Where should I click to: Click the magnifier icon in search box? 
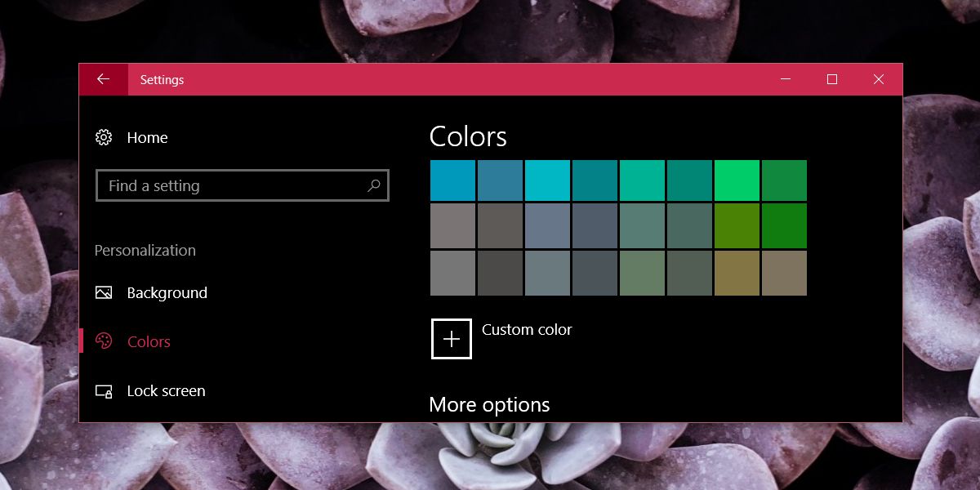373,185
